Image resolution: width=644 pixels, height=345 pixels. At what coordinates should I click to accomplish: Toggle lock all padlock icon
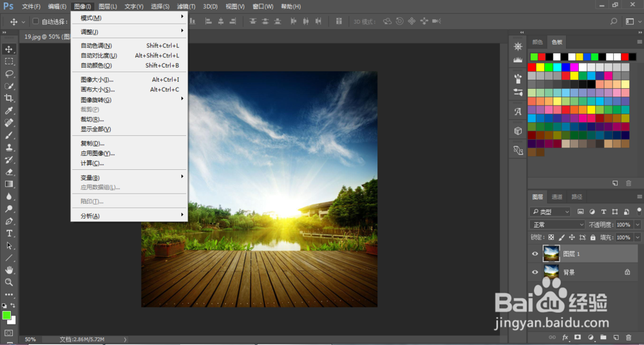tap(592, 238)
